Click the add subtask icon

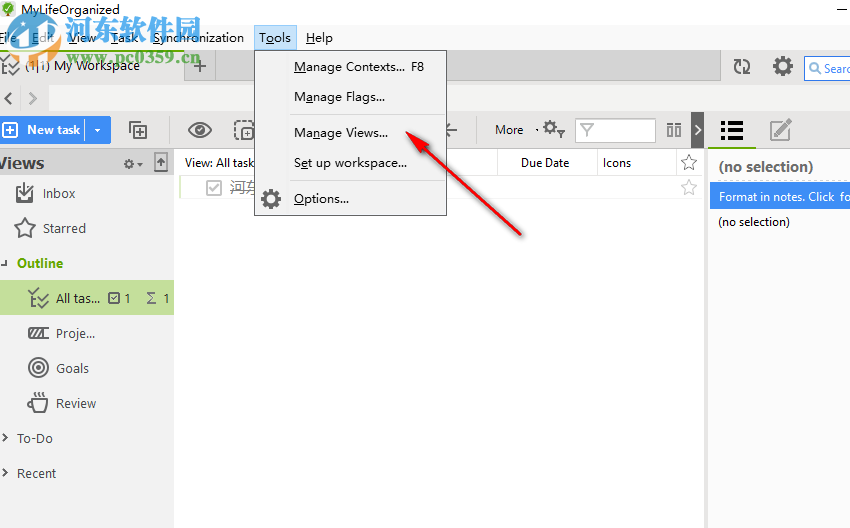click(138, 130)
